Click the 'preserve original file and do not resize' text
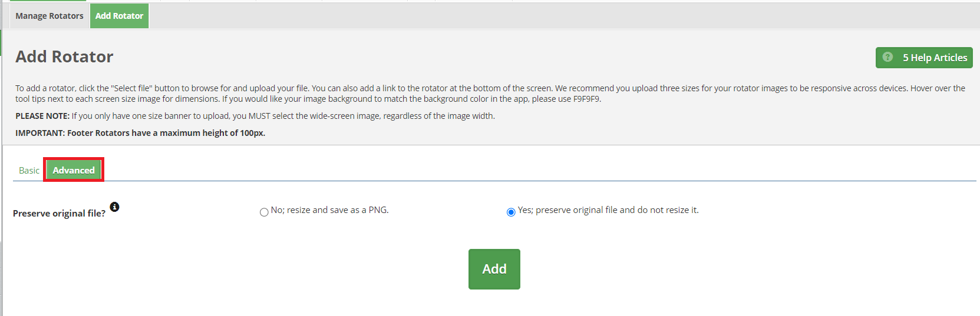 pos(608,210)
